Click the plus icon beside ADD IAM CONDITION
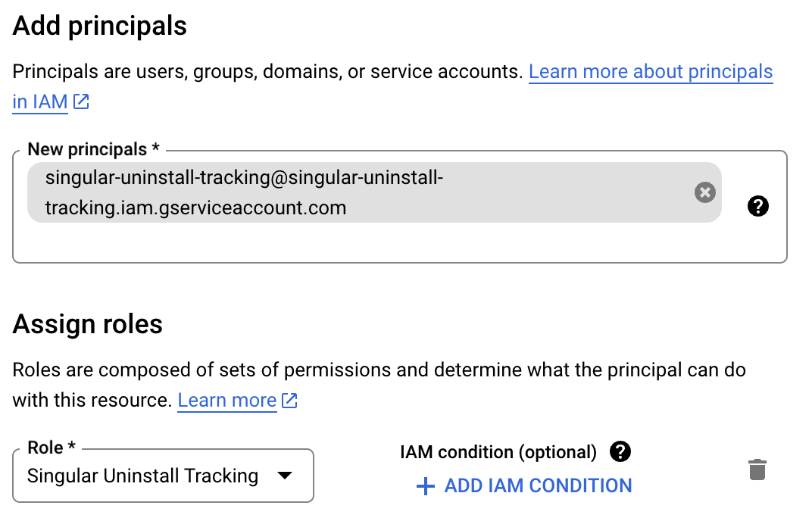 [425, 486]
